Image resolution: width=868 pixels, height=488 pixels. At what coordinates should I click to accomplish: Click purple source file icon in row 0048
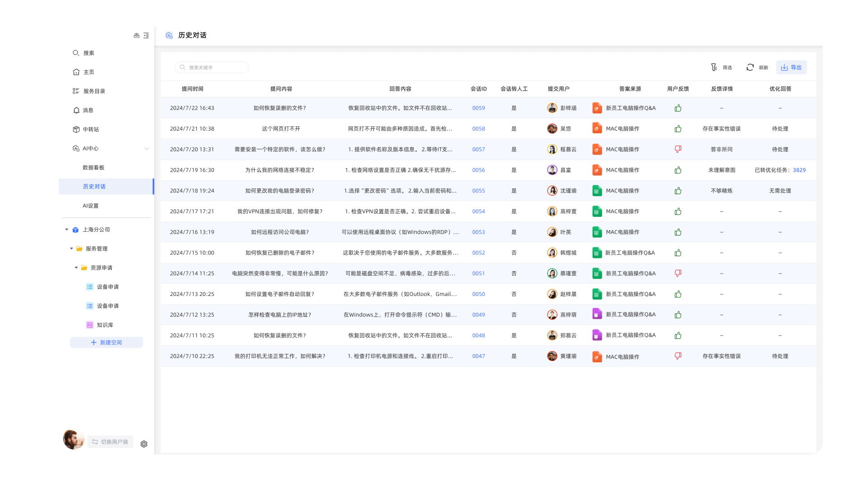pos(597,335)
